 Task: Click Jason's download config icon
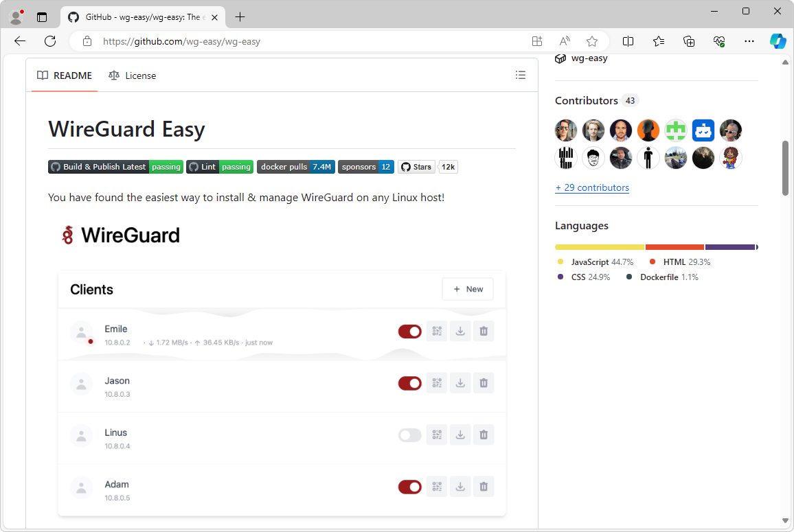point(460,383)
